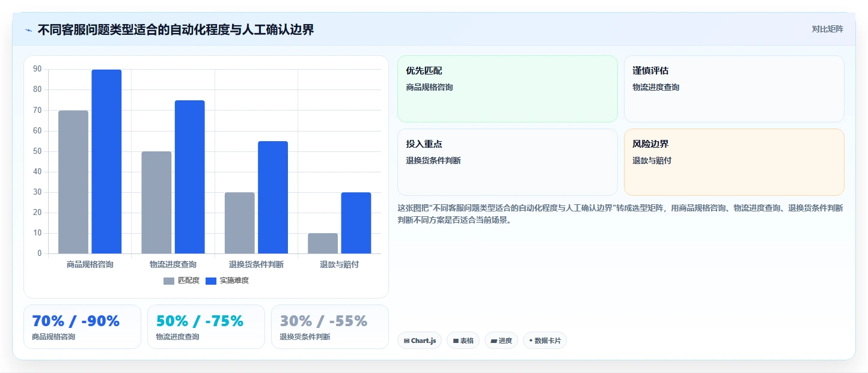Click 退换货条件判断 text under 投入重点
Screen dimensions: 868x373
click(x=433, y=160)
